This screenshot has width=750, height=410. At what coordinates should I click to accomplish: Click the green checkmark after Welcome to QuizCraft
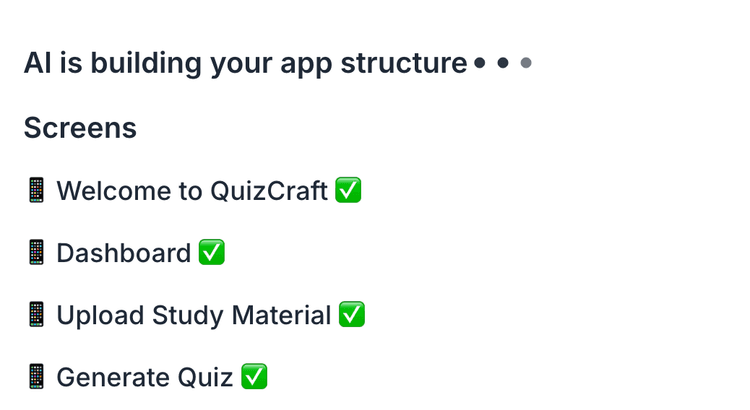[x=348, y=190]
